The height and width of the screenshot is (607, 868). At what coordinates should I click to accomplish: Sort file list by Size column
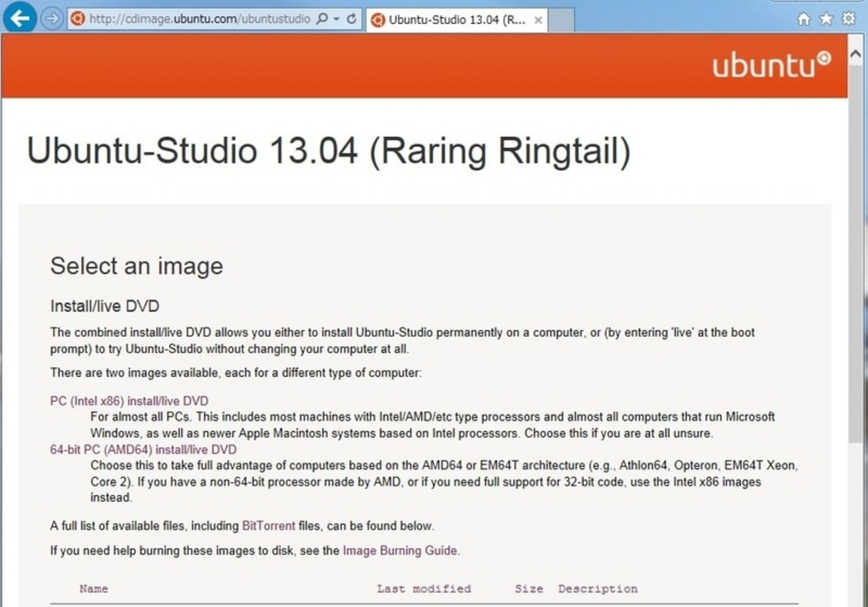tap(529, 589)
